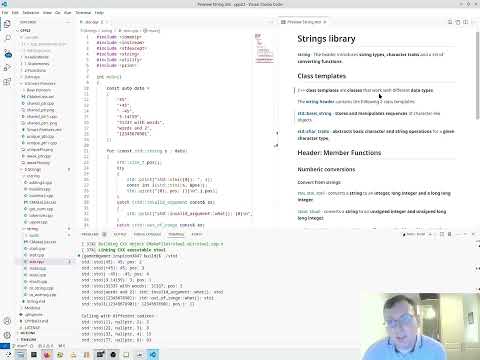Click the preview pane vertical scrollbar

478,76
